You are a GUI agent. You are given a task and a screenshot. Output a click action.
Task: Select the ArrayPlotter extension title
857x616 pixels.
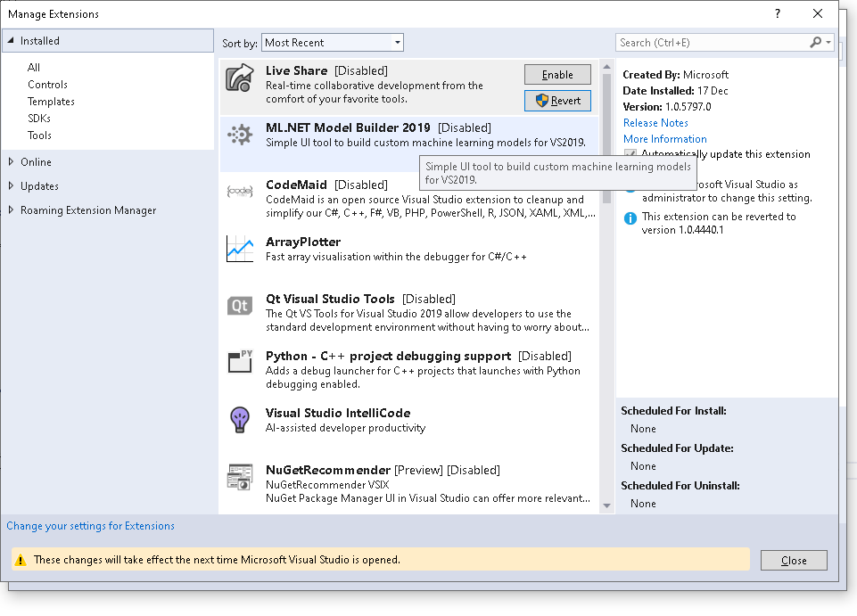[303, 242]
